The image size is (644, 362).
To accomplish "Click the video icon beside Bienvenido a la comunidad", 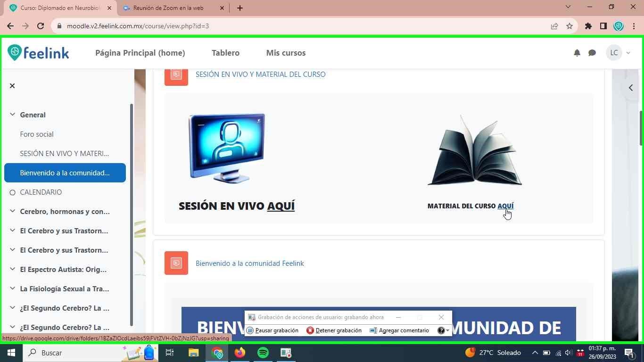I will click(x=176, y=263).
